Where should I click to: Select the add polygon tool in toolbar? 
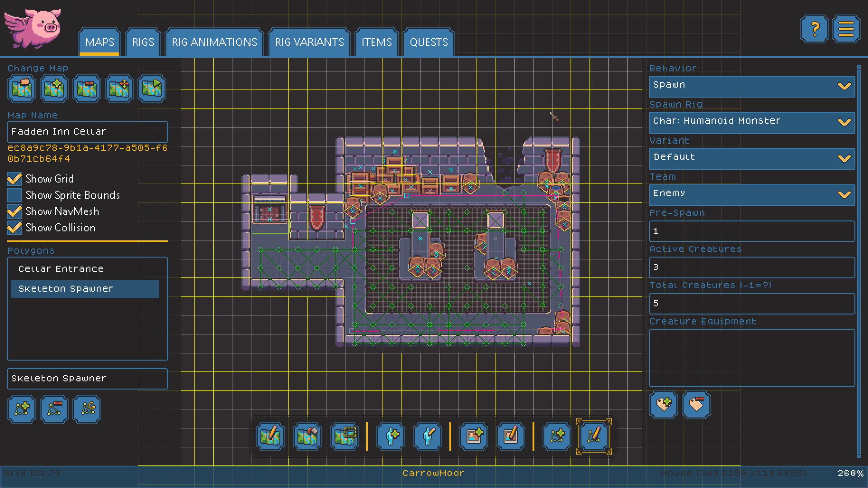pyautogui.click(x=557, y=436)
